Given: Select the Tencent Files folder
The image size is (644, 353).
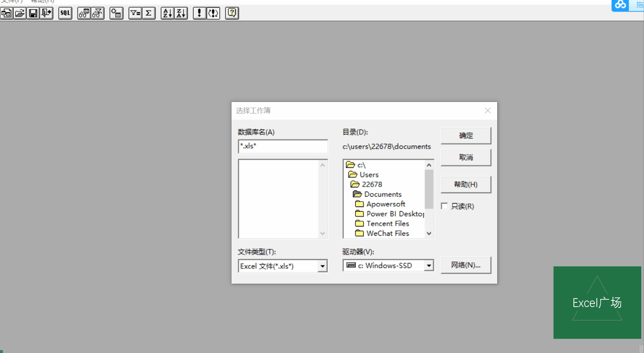Looking at the screenshot, I should tap(382, 223).
